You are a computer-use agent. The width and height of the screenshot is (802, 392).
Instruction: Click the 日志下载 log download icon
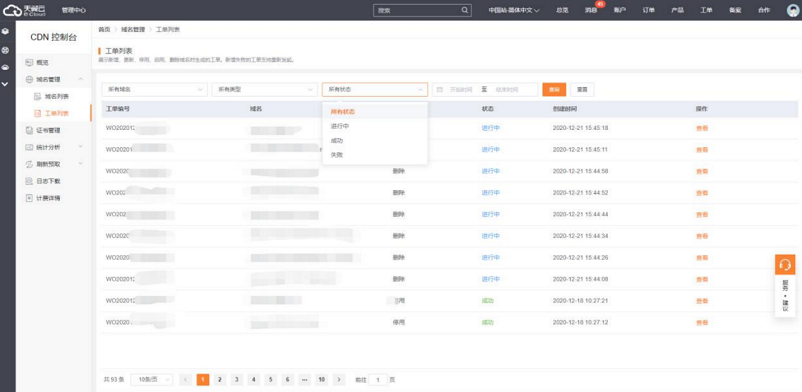coord(29,181)
